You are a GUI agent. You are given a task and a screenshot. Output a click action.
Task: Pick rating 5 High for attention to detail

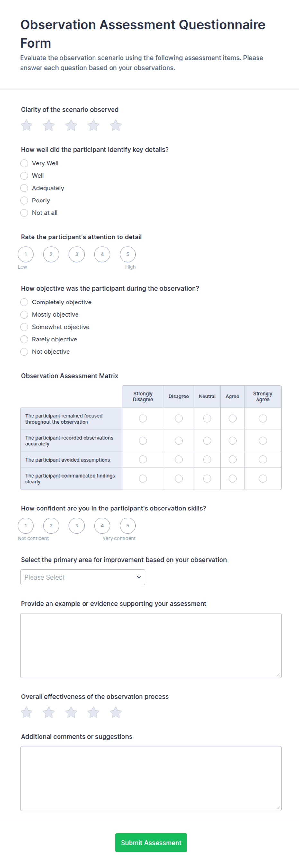pos(128,254)
